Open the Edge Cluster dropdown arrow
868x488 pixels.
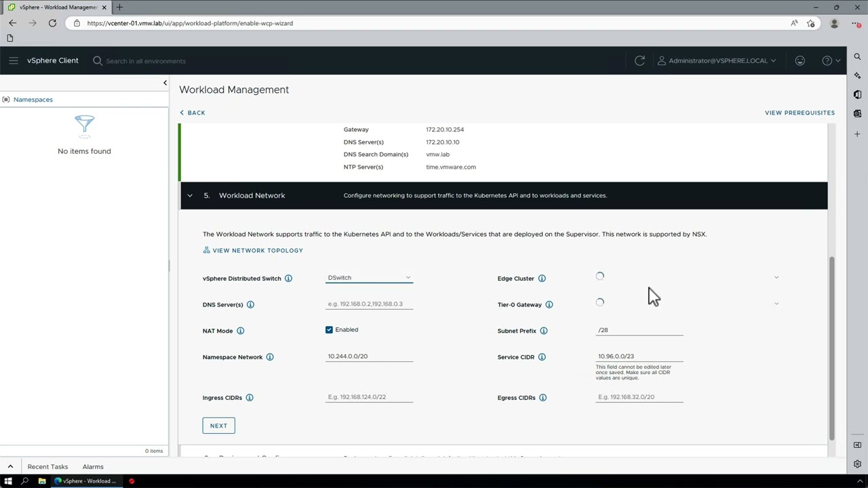[x=776, y=277]
